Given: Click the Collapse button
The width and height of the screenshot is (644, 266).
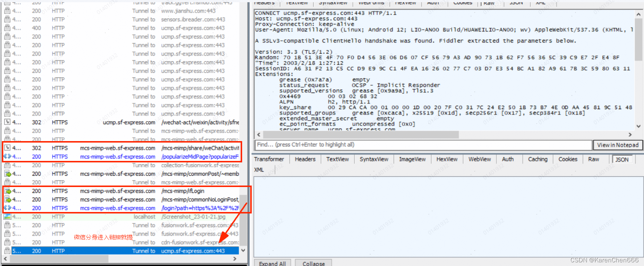Looking at the screenshot, I should tap(314, 263).
